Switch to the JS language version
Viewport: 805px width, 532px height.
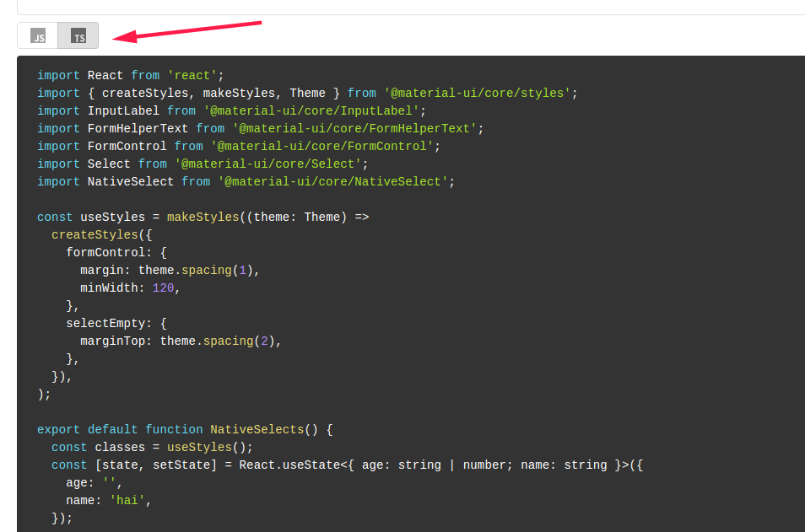click(38, 35)
